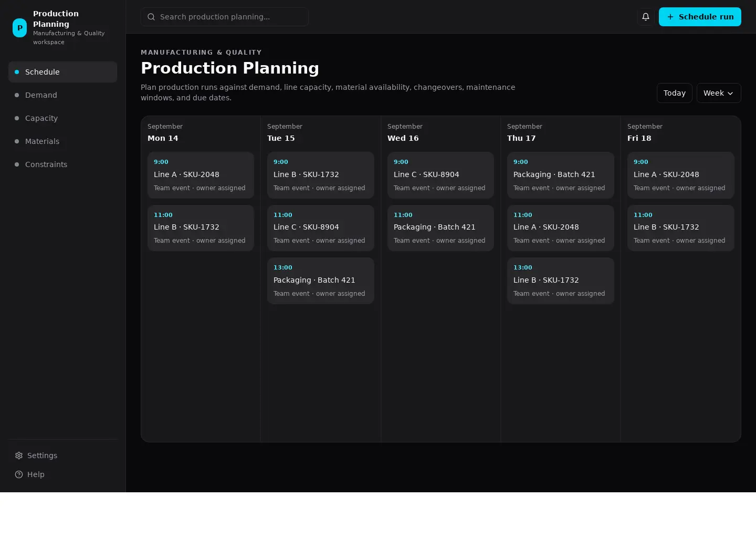Open the Materials page
The height and width of the screenshot is (538, 756).
tap(62, 141)
